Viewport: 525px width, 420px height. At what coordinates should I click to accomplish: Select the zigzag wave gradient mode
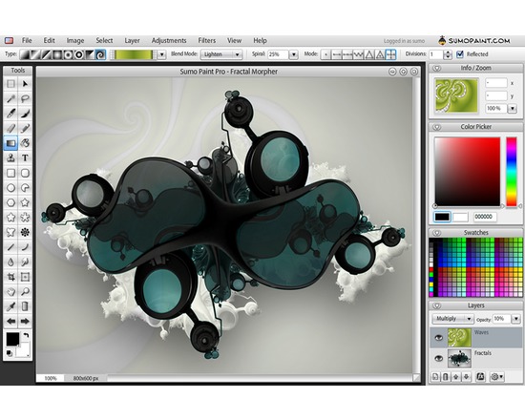point(358,54)
